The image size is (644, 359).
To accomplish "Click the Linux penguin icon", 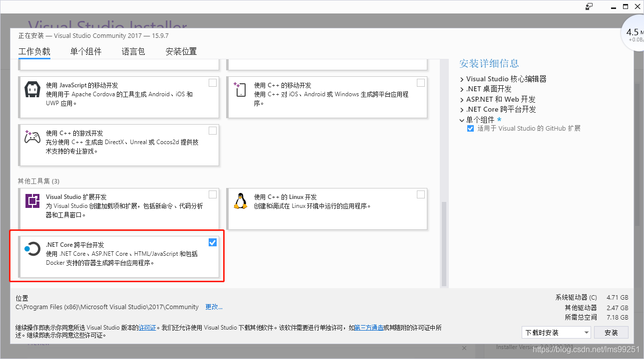I will pyautogui.click(x=240, y=201).
